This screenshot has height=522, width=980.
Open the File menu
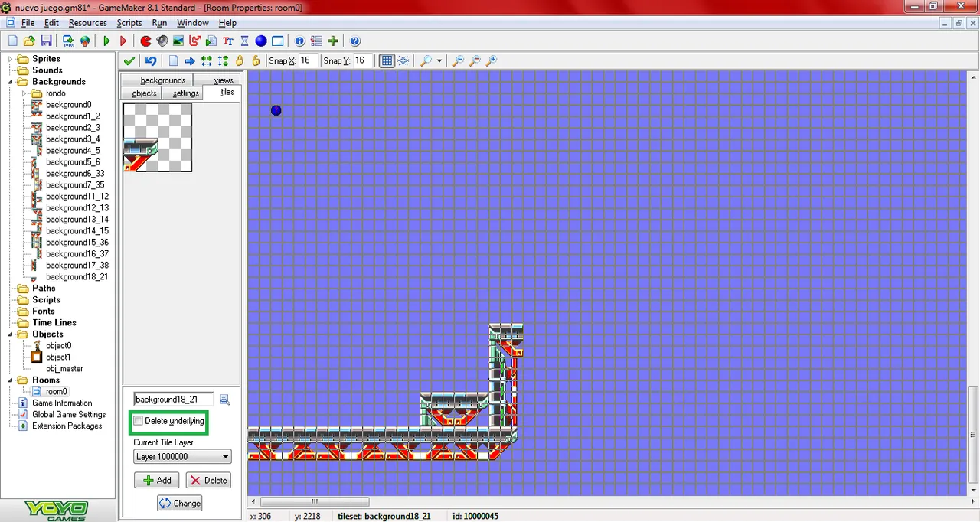28,23
